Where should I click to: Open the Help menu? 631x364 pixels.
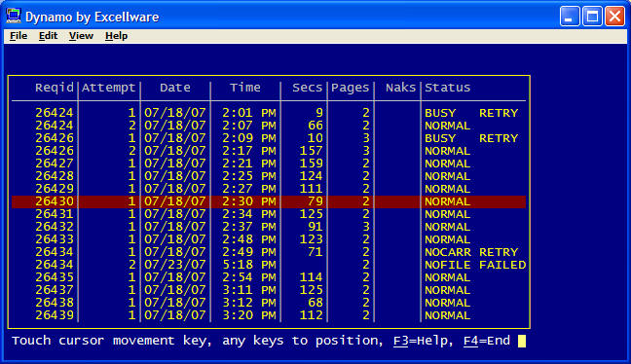[x=116, y=36]
